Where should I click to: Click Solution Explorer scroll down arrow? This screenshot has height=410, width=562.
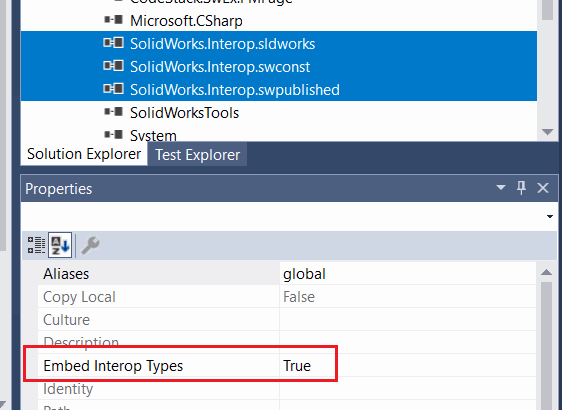point(547,132)
